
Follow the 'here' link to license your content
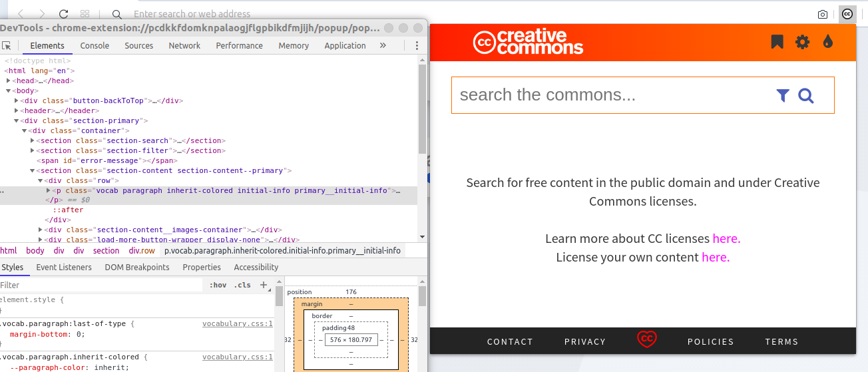pos(716,257)
